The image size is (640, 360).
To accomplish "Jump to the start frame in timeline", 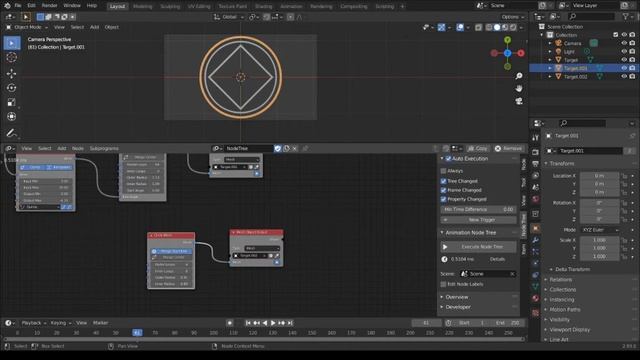I will (x=248, y=323).
